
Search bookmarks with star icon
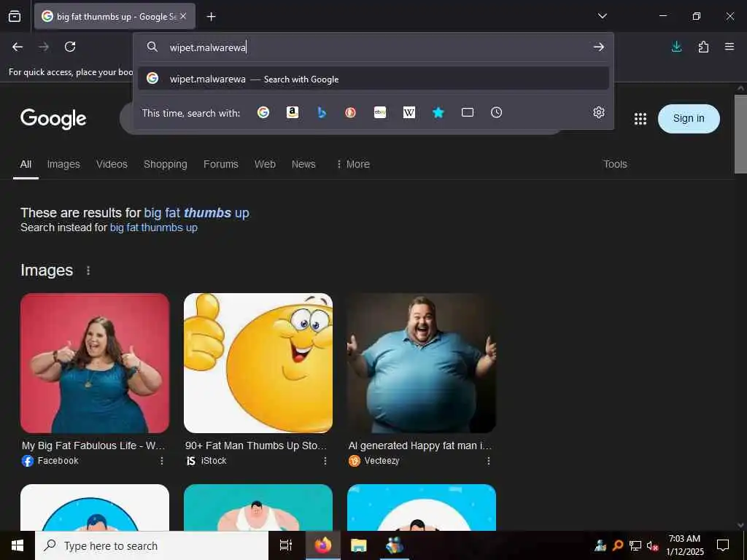point(438,112)
